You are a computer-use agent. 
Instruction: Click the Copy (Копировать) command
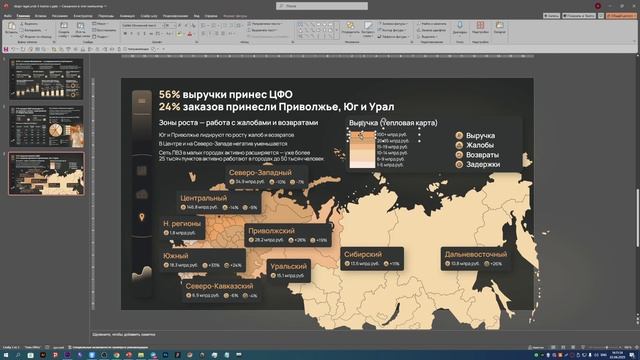[x=30, y=30]
